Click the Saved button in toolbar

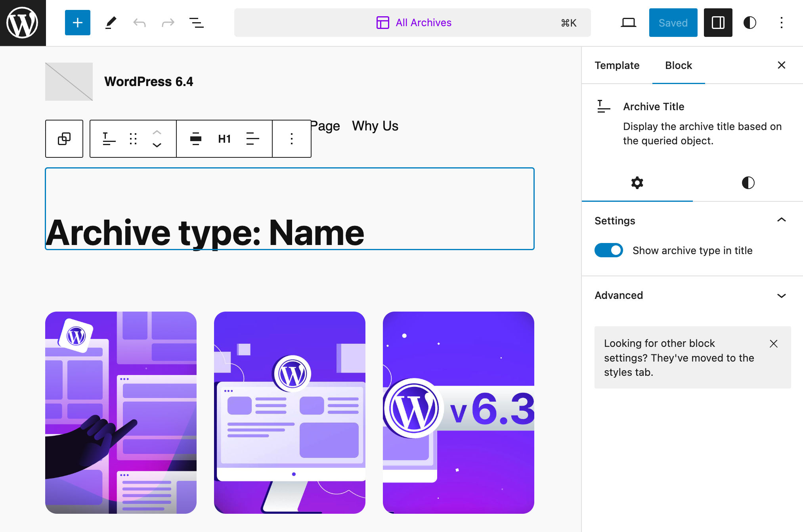pyautogui.click(x=673, y=23)
